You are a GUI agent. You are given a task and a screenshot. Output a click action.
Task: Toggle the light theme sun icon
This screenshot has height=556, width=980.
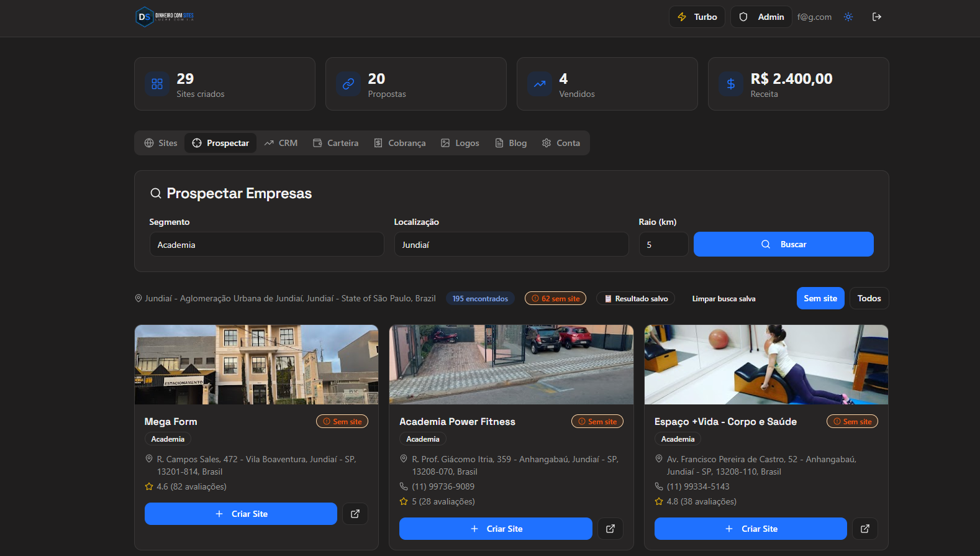pos(848,17)
